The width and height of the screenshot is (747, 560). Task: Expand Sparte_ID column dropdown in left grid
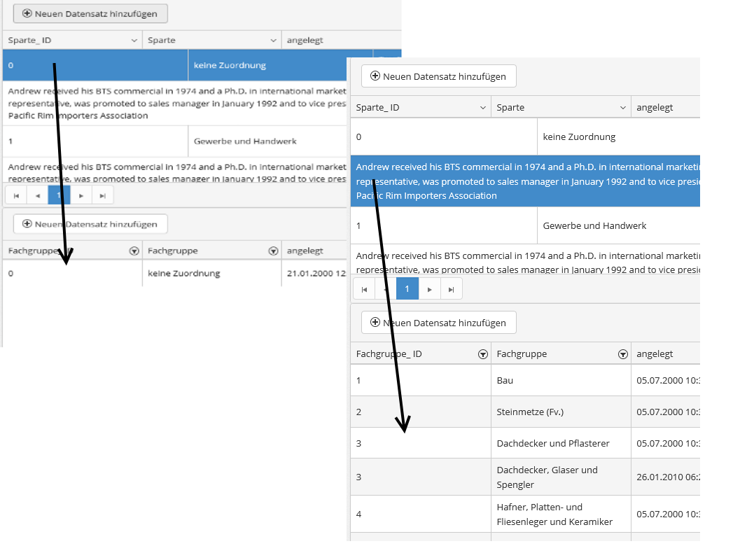(x=134, y=41)
